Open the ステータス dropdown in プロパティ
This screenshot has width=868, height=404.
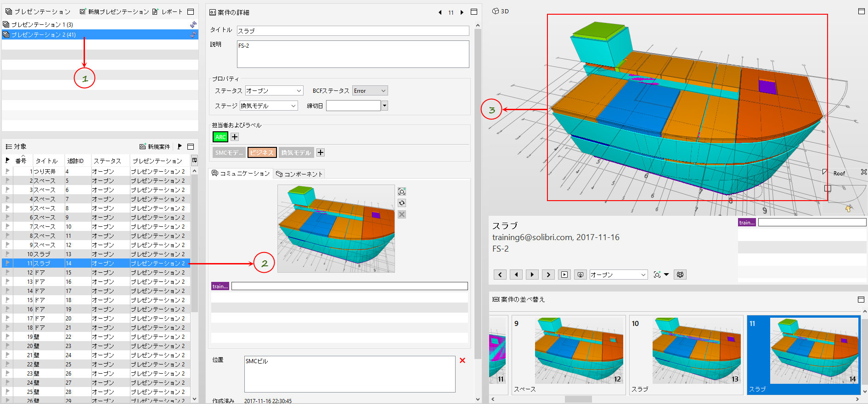(274, 90)
